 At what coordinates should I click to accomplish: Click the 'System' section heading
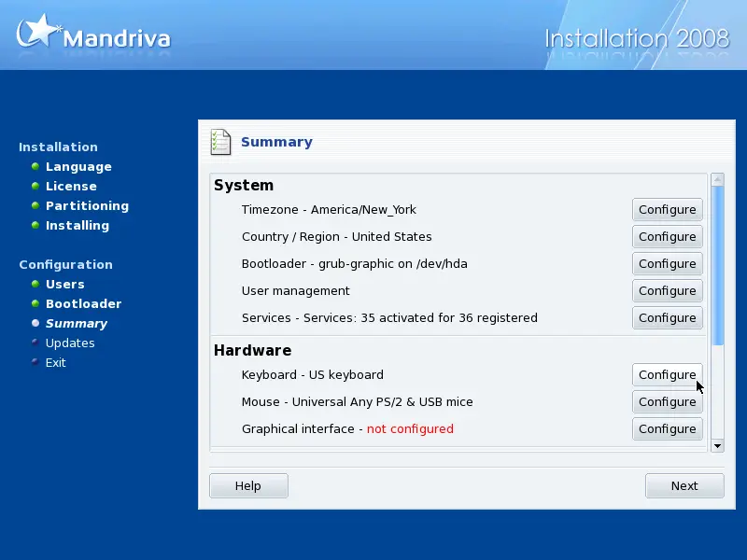[244, 185]
